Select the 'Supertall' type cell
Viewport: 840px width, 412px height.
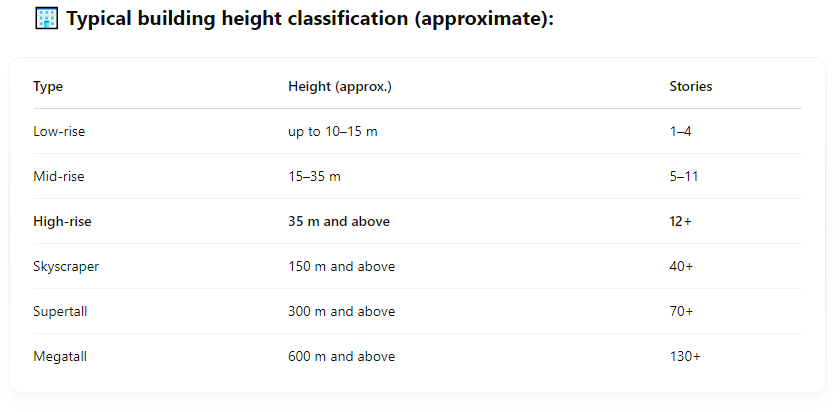point(60,311)
